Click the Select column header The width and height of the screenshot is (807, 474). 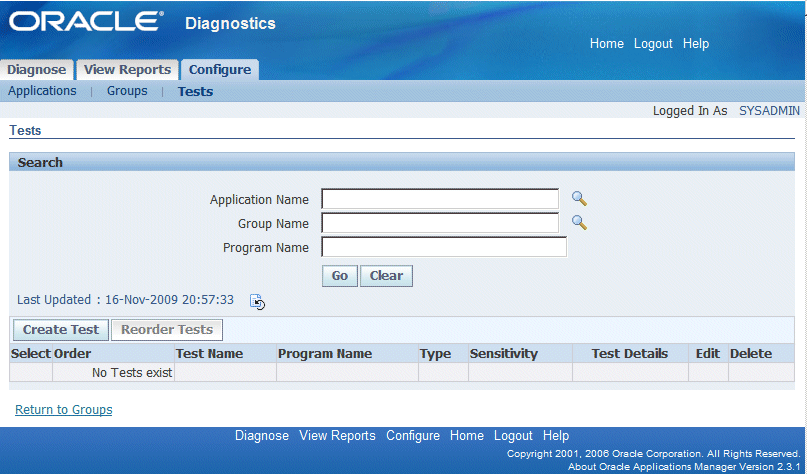tap(31, 354)
